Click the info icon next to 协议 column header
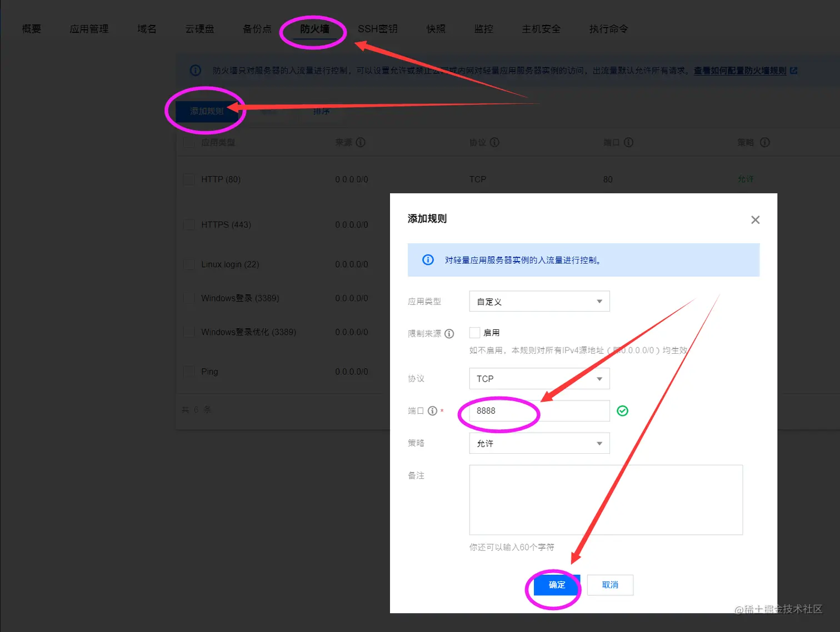The image size is (840, 632). (494, 142)
